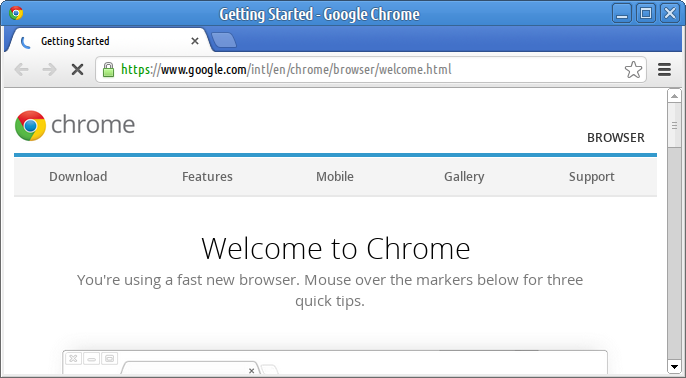The image size is (686, 378).
Task: Open the Support navigation link
Action: click(592, 177)
